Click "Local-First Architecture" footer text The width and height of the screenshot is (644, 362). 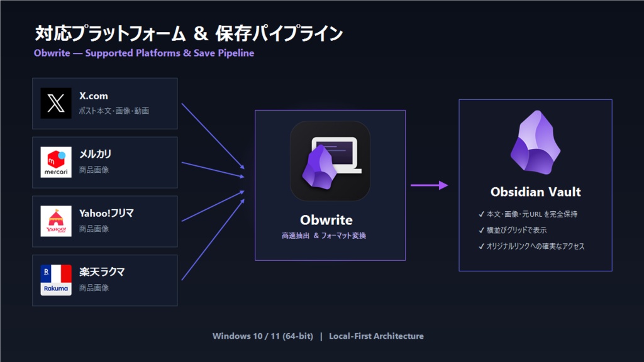tap(376, 336)
